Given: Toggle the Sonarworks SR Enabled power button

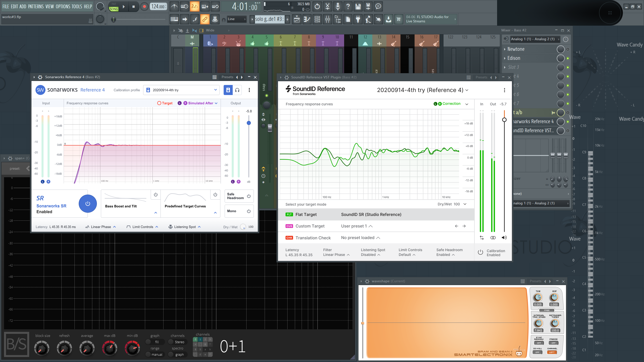Looking at the screenshot, I should pyautogui.click(x=88, y=204).
